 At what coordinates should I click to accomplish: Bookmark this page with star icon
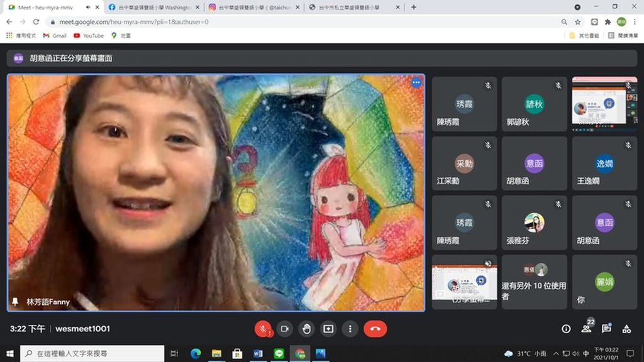click(577, 22)
